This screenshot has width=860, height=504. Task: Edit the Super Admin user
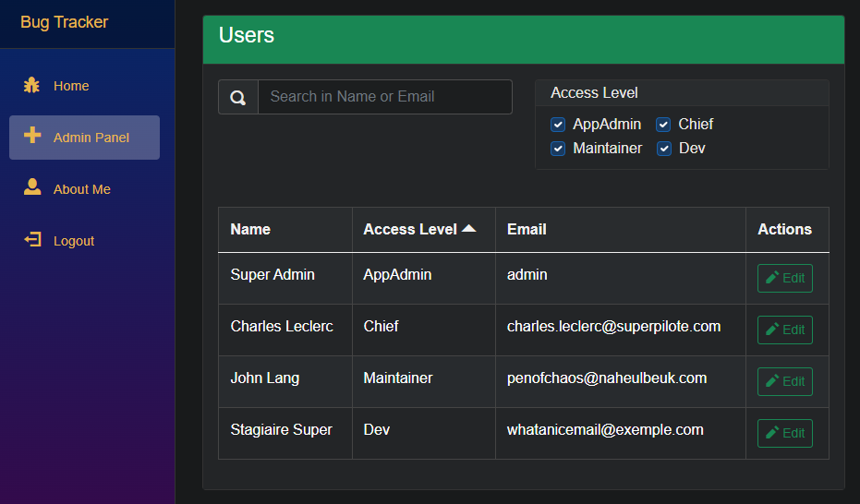tap(785, 278)
